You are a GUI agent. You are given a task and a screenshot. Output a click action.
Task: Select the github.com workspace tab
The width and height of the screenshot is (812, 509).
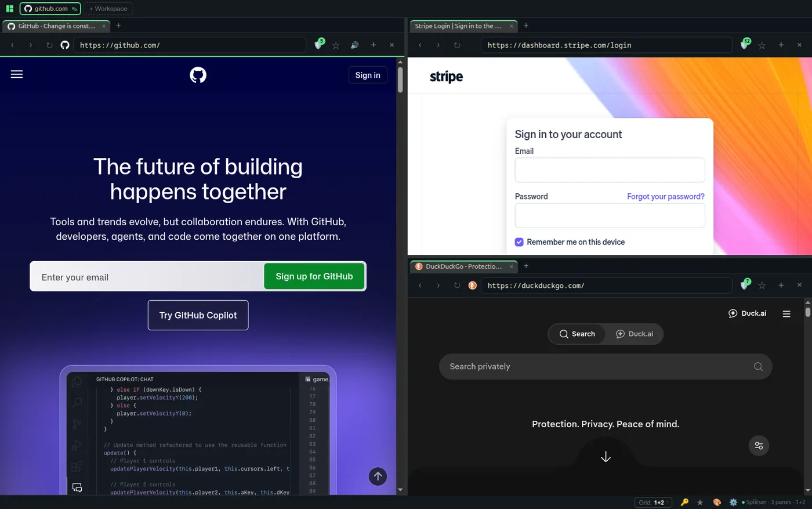51,9
